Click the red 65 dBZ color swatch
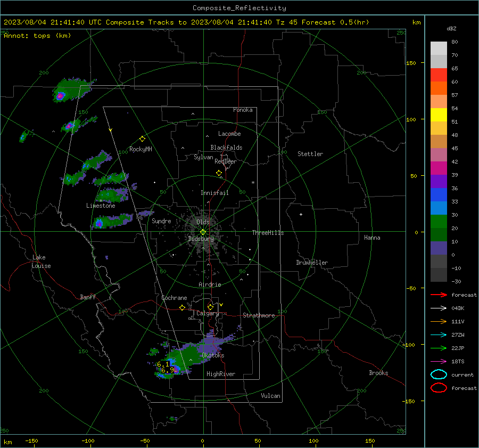 (439, 75)
